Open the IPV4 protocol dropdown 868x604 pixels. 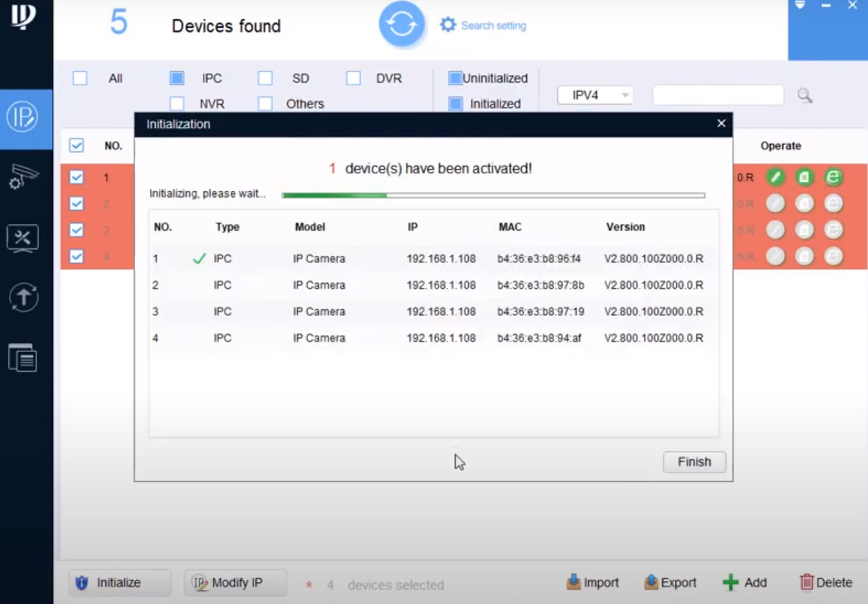[x=595, y=95]
